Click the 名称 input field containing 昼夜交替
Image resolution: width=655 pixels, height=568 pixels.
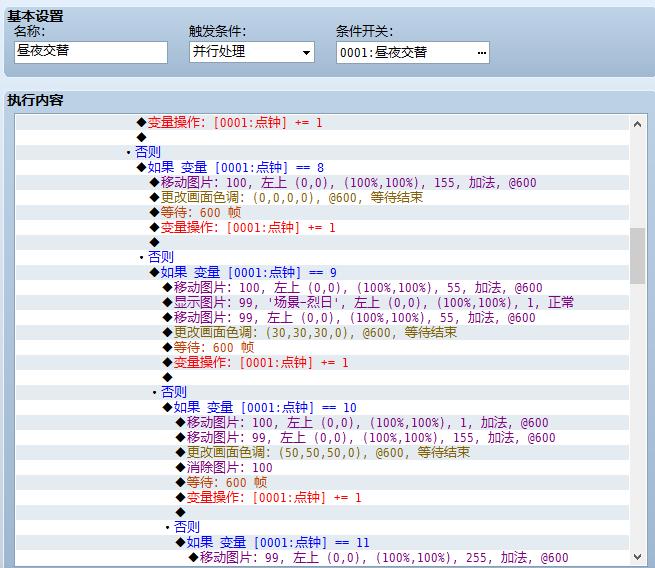tap(91, 52)
